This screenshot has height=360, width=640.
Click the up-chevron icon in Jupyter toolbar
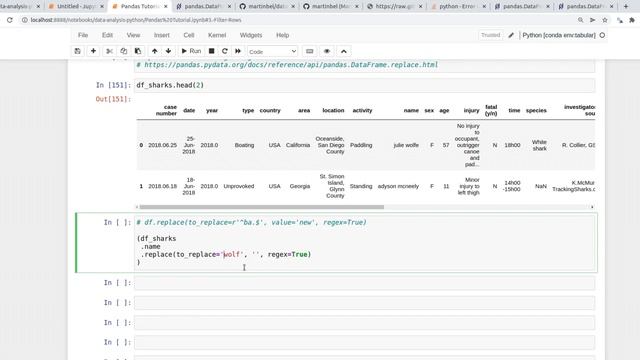pos(344,51)
